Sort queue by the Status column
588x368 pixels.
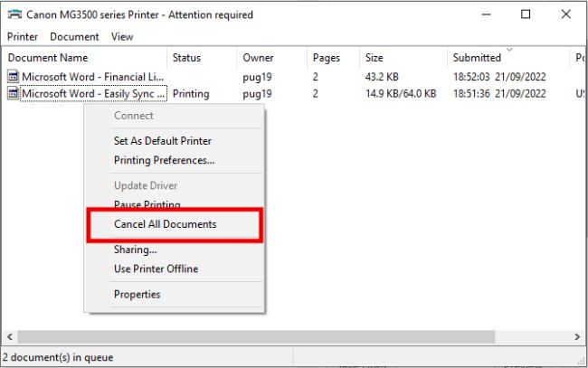[186, 58]
